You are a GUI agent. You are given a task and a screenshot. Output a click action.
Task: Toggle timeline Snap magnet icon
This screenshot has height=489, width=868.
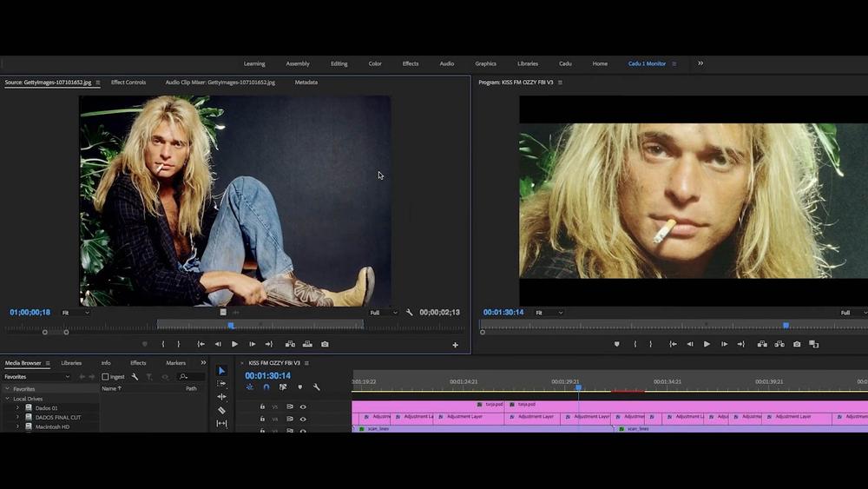click(266, 387)
